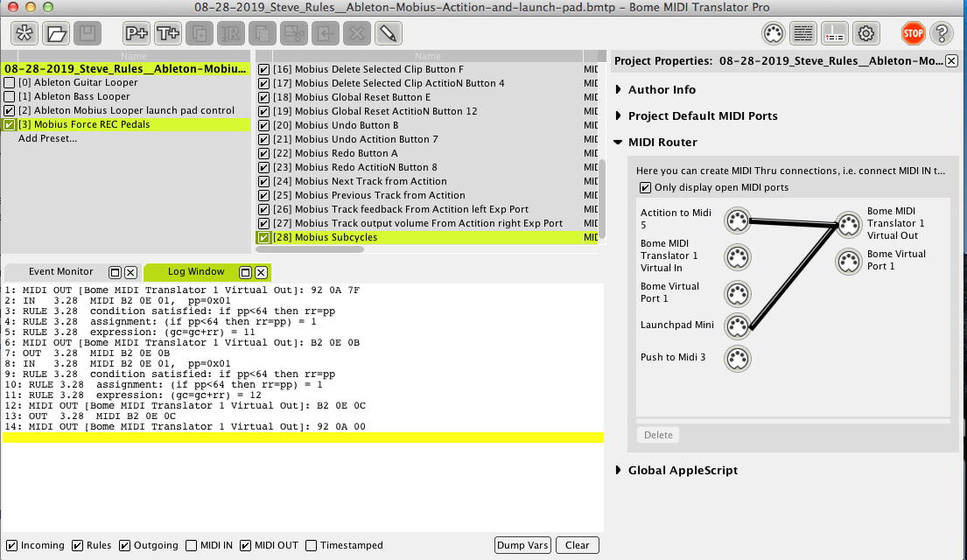Image resolution: width=967 pixels, height=560 pixels.
Task: Click the Delete button in MIDI Router
Action: pyautogui.click(x=658, y=435)
